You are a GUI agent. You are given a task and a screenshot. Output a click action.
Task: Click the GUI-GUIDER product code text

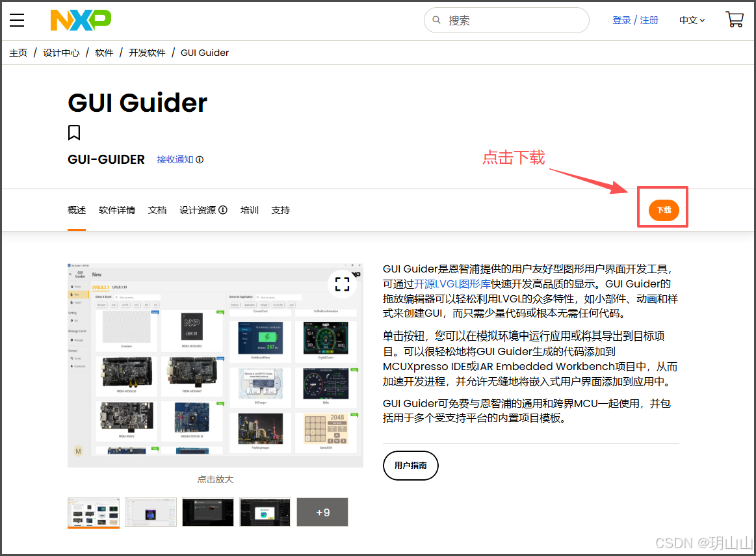click(x=106, y=159)
